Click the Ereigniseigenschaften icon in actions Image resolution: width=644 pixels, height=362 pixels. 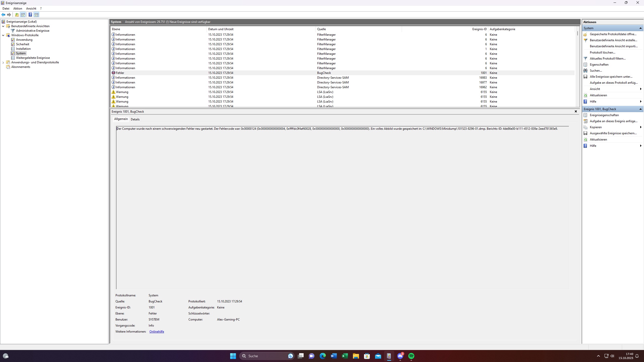[x=585, y=115]
